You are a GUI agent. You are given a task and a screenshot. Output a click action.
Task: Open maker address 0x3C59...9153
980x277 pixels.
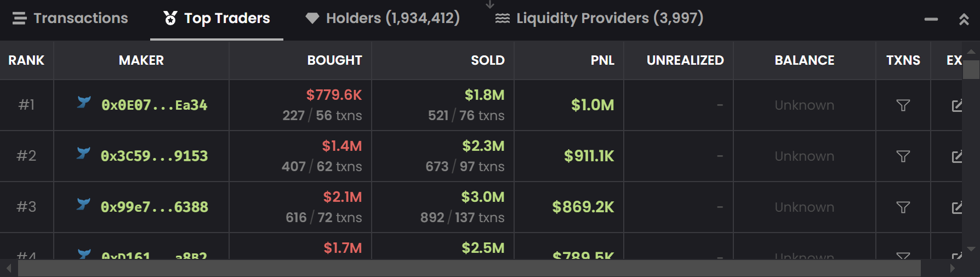pos(154,156)
